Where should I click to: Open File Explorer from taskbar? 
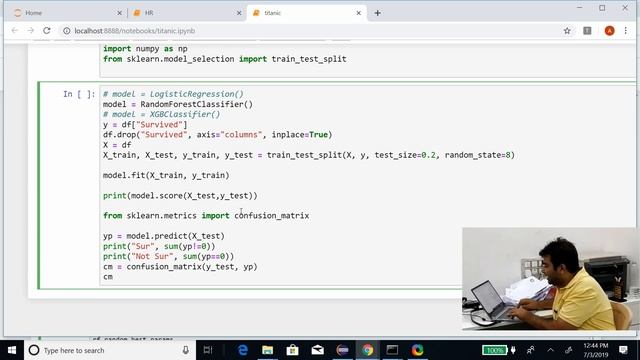tap(268, 350)
